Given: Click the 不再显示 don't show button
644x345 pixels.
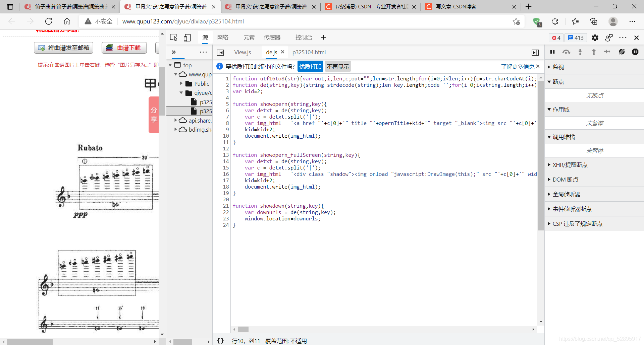Looking at the screenshot, I should (338, 67).
